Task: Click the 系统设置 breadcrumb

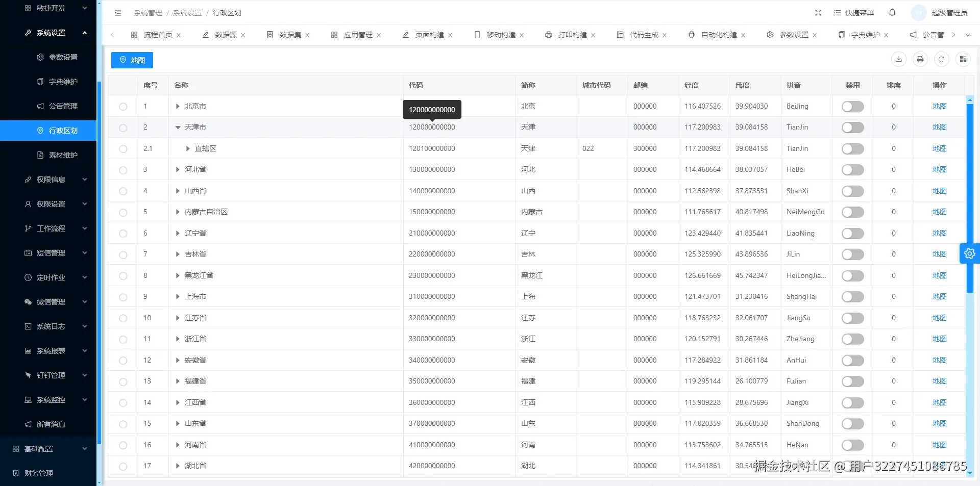Action: (x=187, y=13)
